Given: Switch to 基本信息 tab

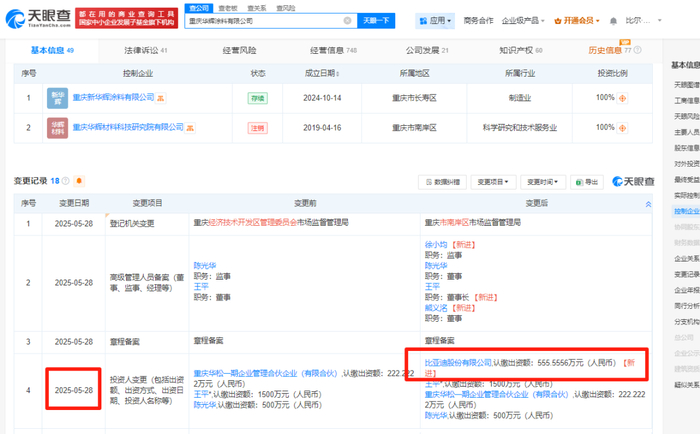Looking at the screenshot, I should (x=52, y=50).
